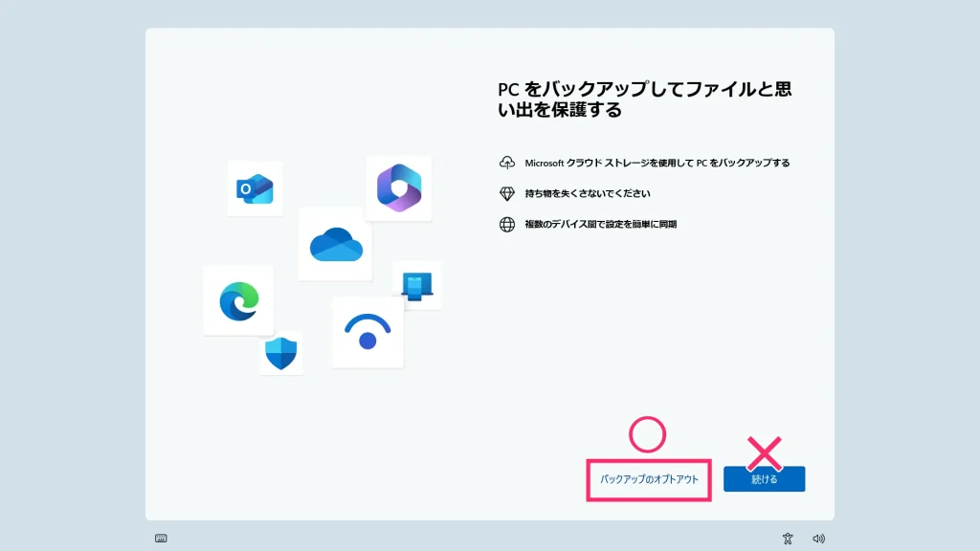Open the on-screen keyboard icon

pyautogui.click(x=161, y=539)
